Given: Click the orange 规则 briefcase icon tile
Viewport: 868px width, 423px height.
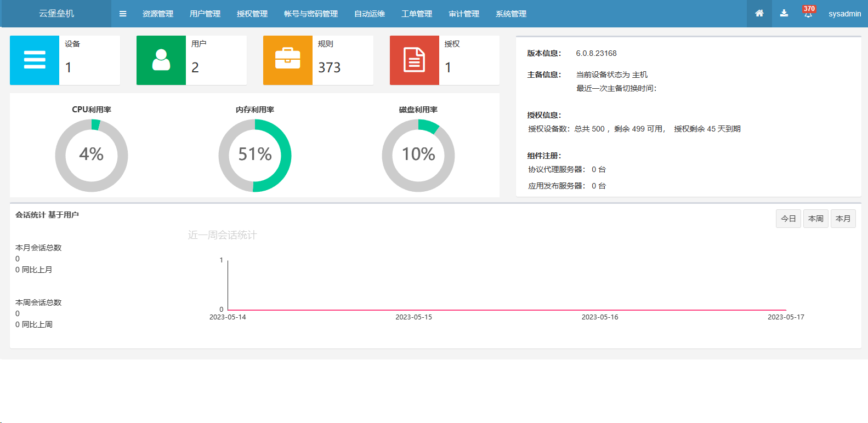Looking at the screenshot, I should pyautogui.click(x=288, y=60).
